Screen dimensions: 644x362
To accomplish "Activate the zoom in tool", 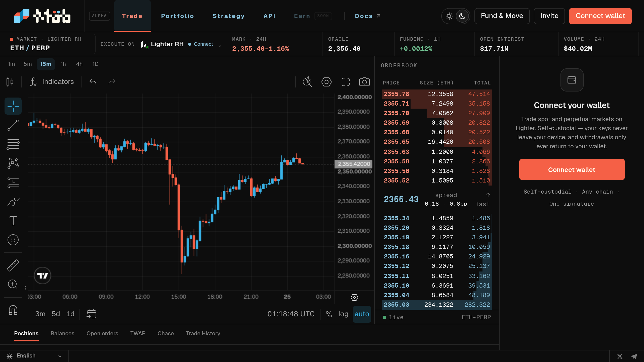I will [13, 285].
